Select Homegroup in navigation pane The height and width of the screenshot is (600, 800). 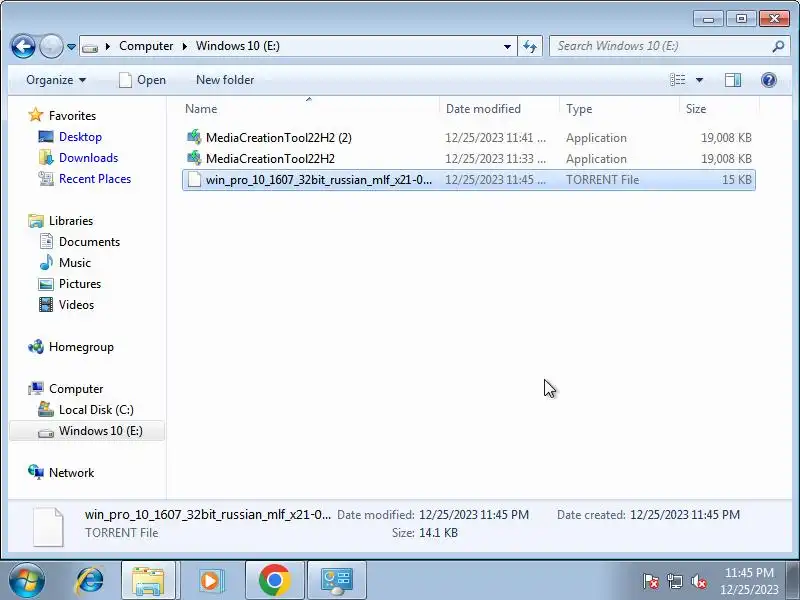click(x=81, y=346)
